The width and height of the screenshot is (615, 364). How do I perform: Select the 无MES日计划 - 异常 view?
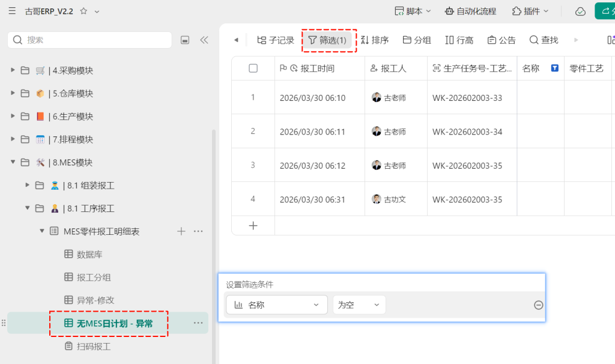pos(108,323)
